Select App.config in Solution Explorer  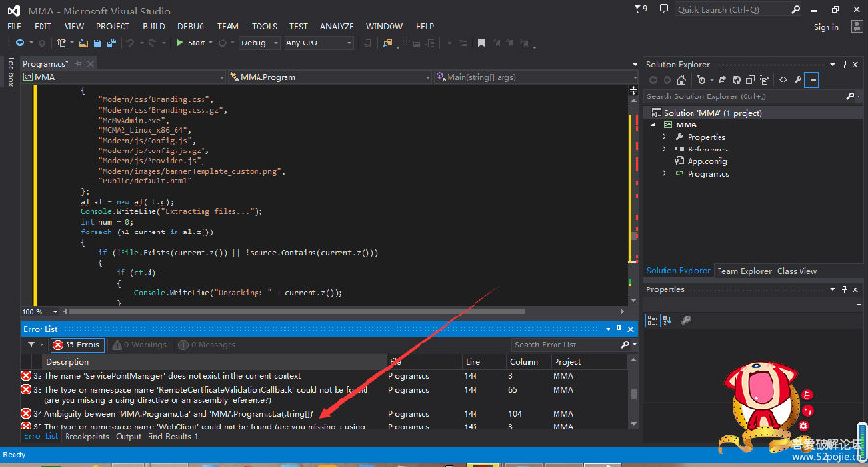708,162
